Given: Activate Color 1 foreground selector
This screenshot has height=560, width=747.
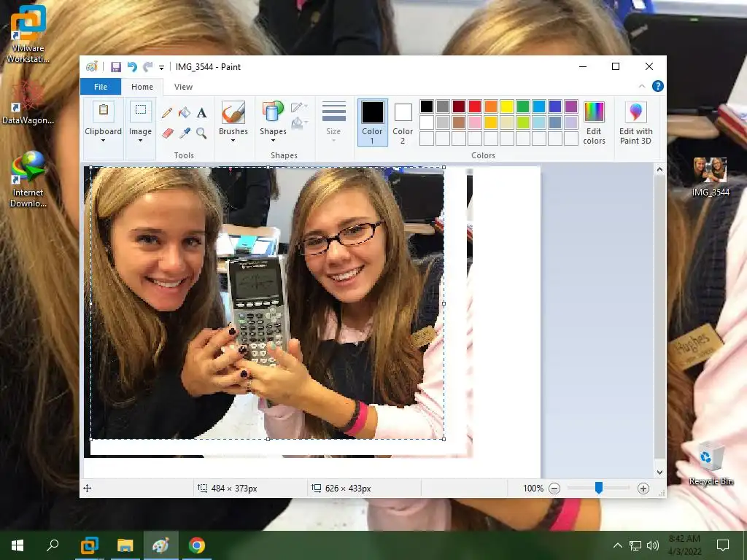Looking at the screenshot, I should coord(372,122).
